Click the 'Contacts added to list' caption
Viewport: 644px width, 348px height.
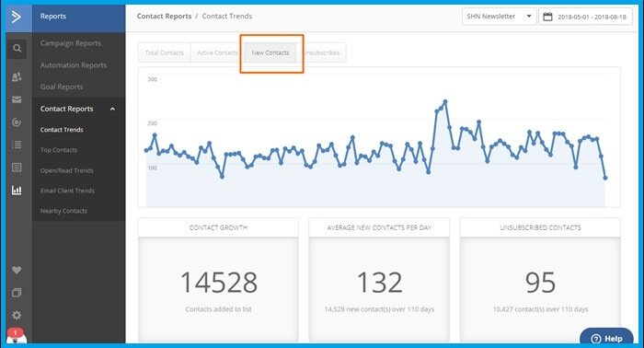[219, 309]
